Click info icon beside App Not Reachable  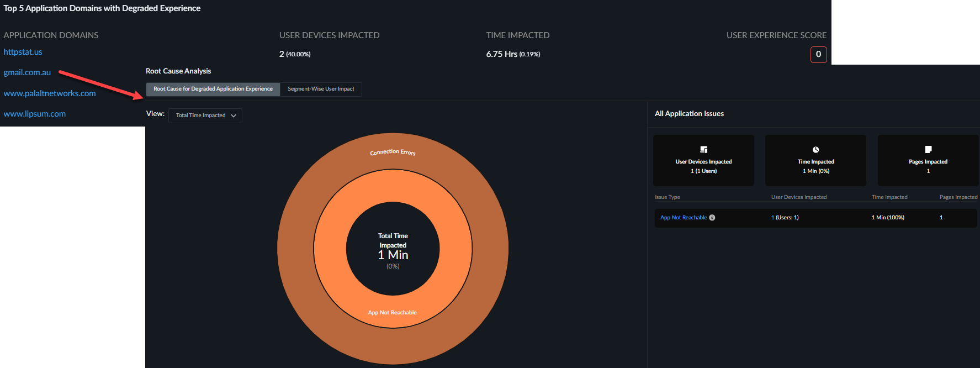click(x=712, y=218)
